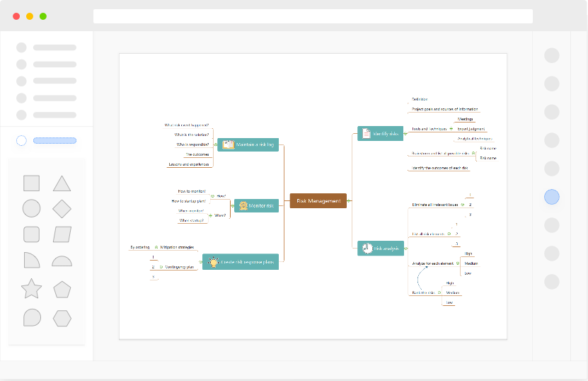Choose the star shape
Image resolution: width=588 pixels, height=381 pixels.
[x=31, y=289]
